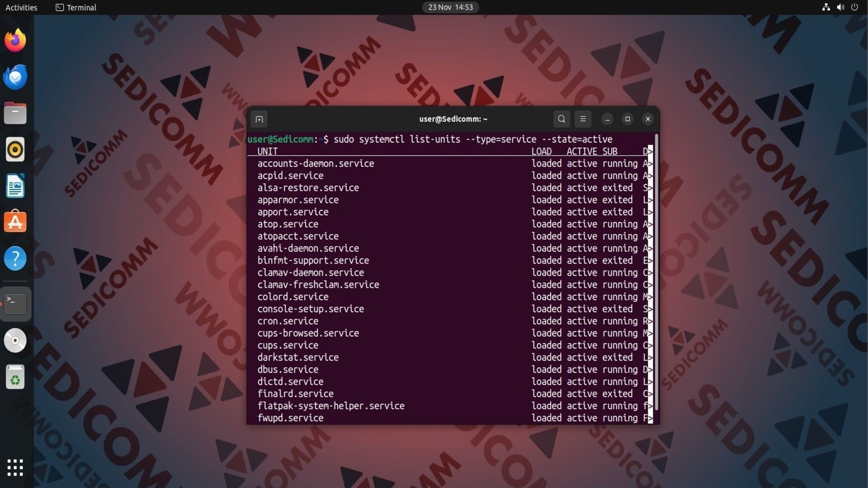This screenshot has width=868, height=488.
Task: Click the user@Sedicomm: ~ window title
Action: (x=453, y=119)
